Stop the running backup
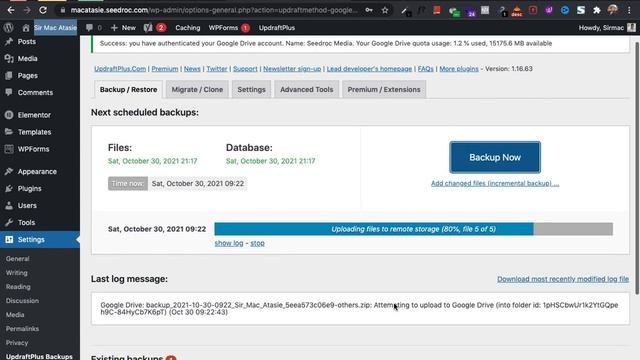Image resolution: width=640 pixels, height=360 pixels. (x=257, y=243)
